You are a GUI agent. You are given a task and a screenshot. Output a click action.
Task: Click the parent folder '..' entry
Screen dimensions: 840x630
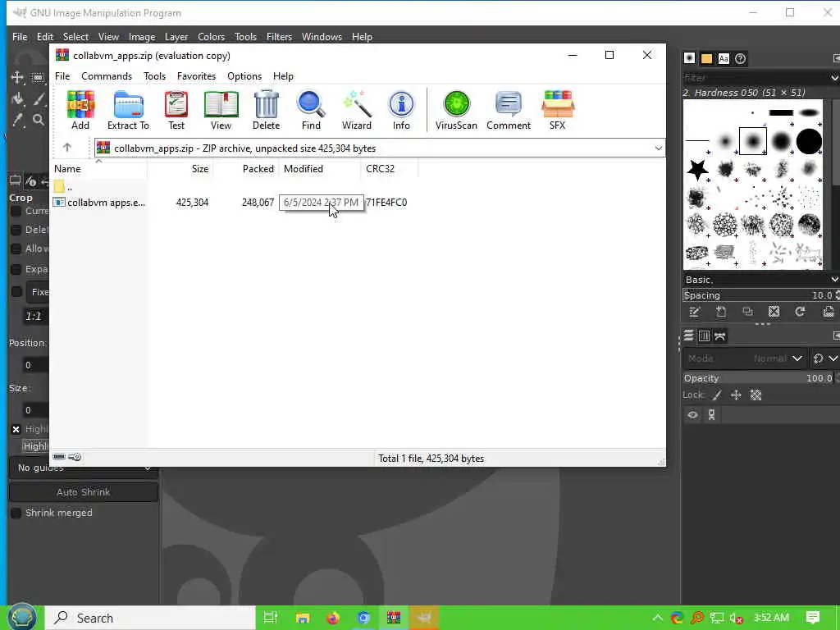(63, 187)
